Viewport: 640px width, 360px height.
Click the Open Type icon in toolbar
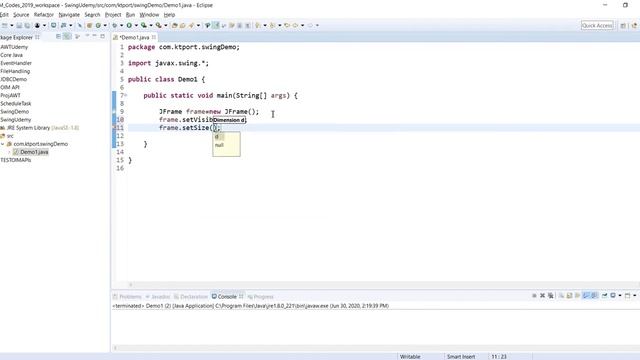[x=175, y=25]
